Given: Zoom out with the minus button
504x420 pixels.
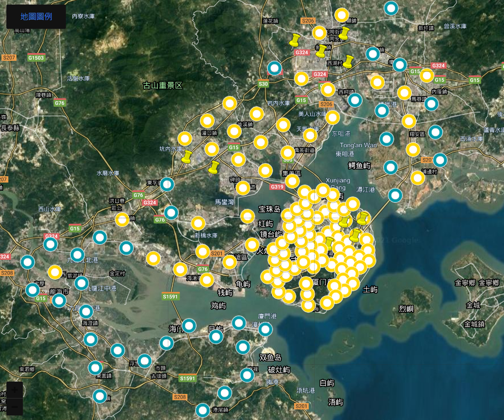Looking at the screenshot, I should pos(15,406).
